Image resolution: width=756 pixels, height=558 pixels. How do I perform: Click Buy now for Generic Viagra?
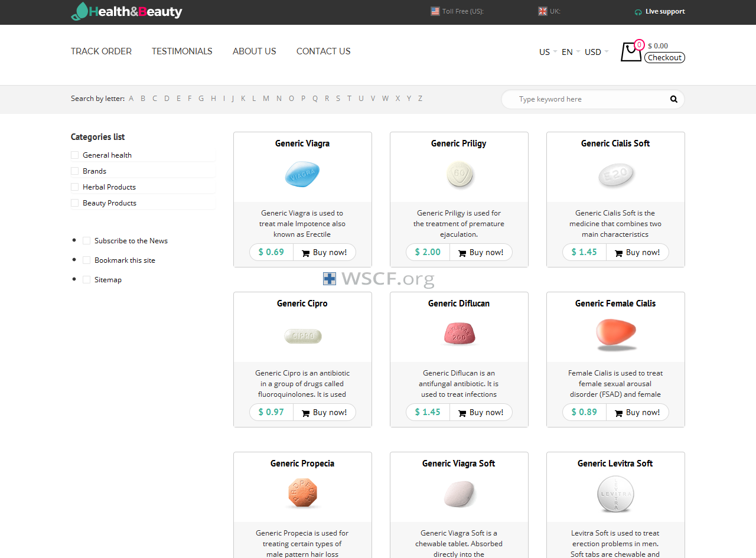[324, 252]
